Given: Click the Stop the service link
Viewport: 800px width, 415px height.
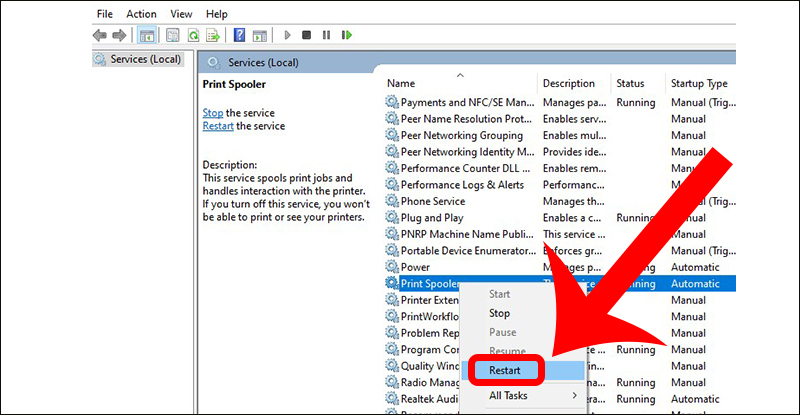Looking at the screenshot, I should [x=213, y=113].
